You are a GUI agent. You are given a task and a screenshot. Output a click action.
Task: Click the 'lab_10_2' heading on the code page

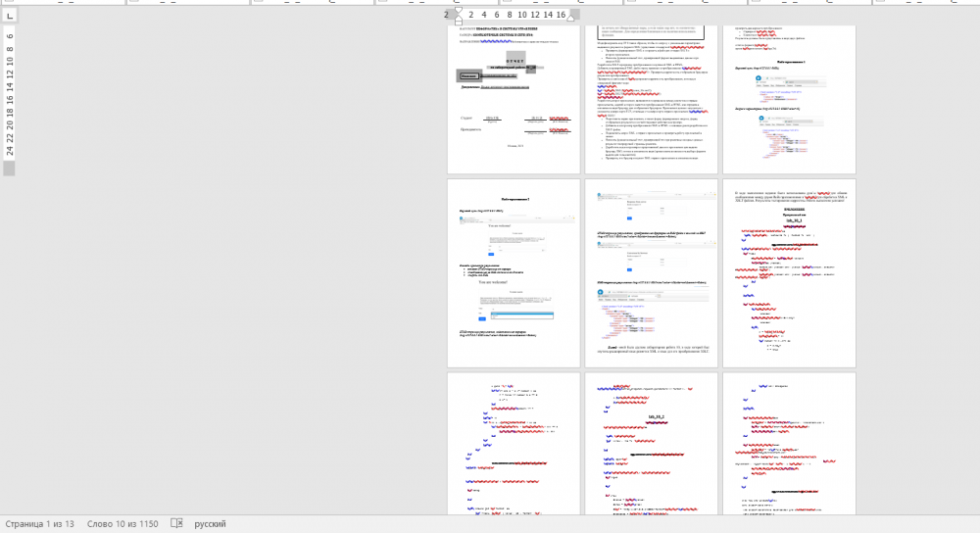pos(657,416)
